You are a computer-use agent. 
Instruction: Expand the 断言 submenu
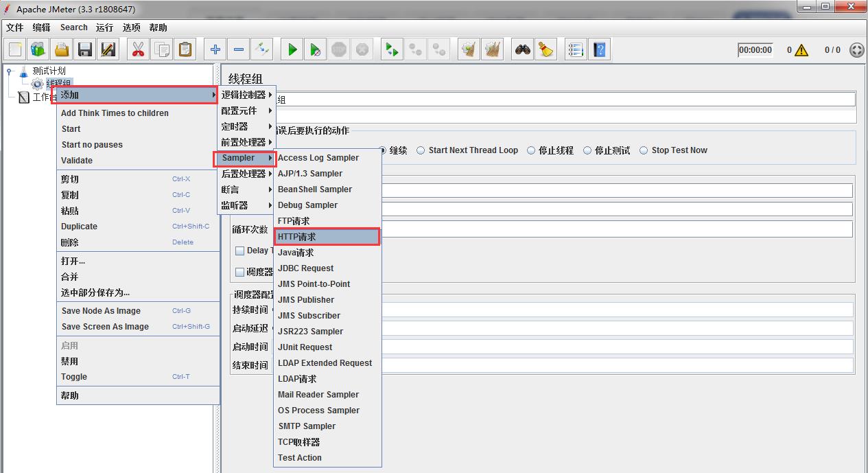pos(247,189)
